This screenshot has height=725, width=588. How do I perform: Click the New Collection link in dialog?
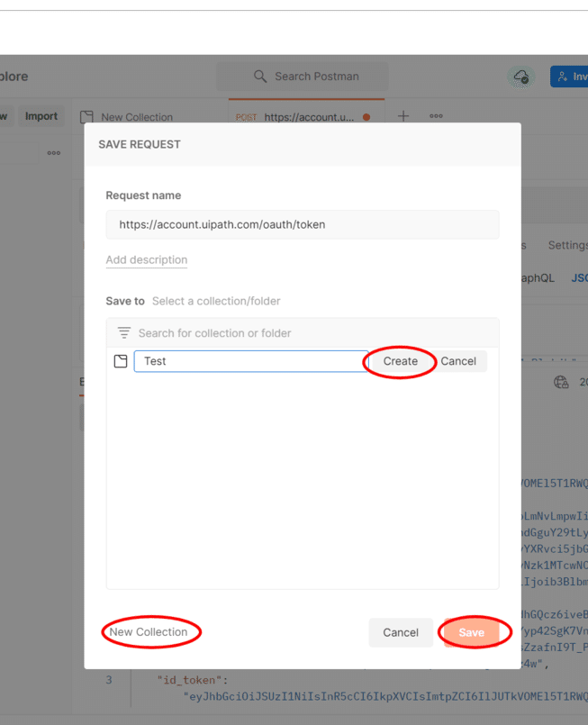149,632
